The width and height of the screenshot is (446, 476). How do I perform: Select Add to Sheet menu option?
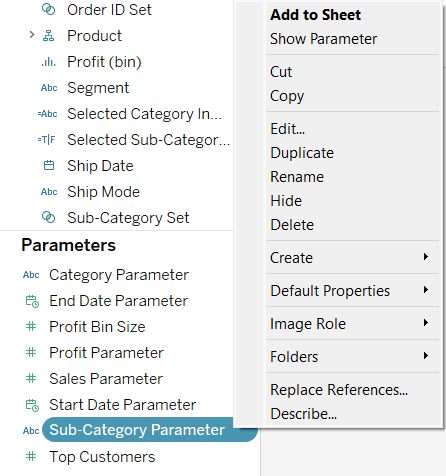click(x=315, y=15)
